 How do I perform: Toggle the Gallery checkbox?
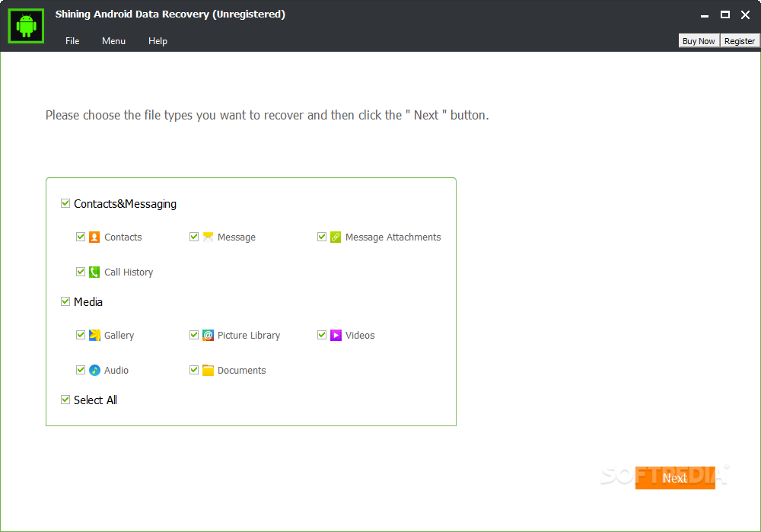tap(81, 335)
